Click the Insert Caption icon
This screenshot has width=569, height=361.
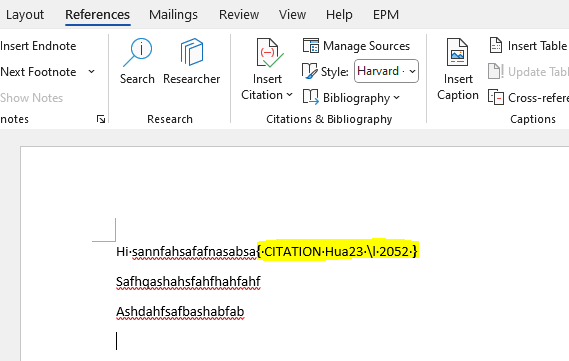(x=457, y=52)
